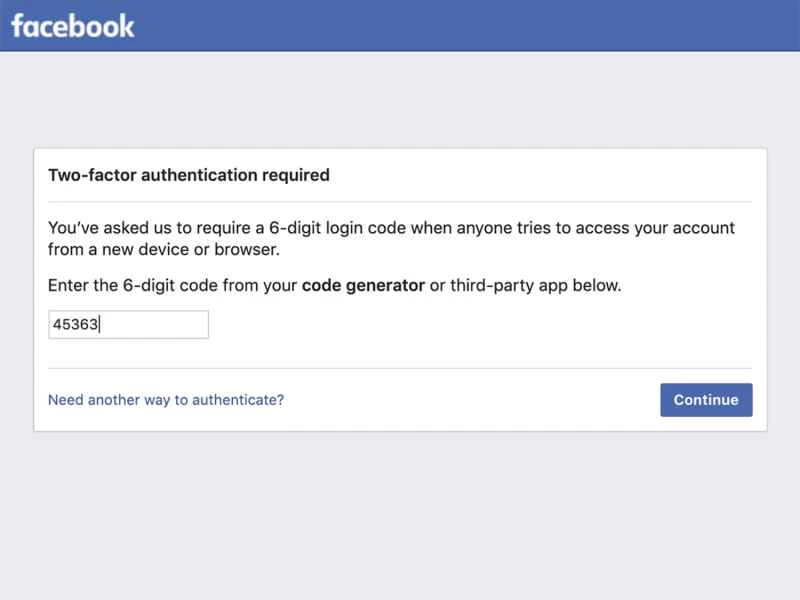Image resolution: width=800 pixels, height=600 pixels.
Task: Click inside the code entry box showing 45363
Action: coord(128,324)
